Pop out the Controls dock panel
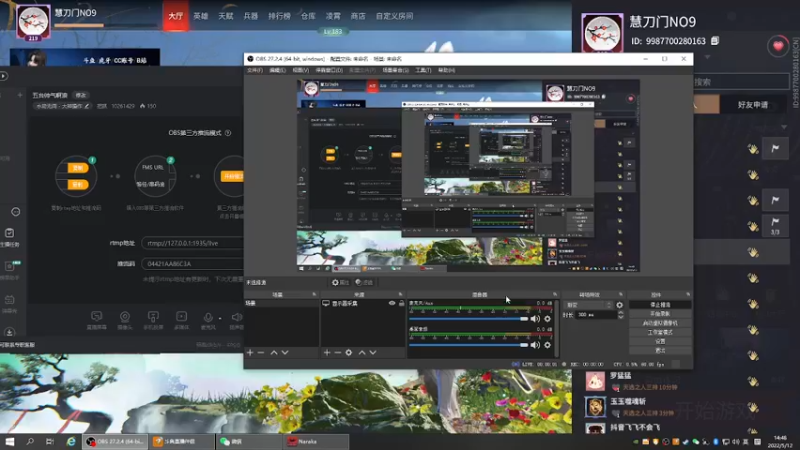800x450 pixels. [688, 294]
